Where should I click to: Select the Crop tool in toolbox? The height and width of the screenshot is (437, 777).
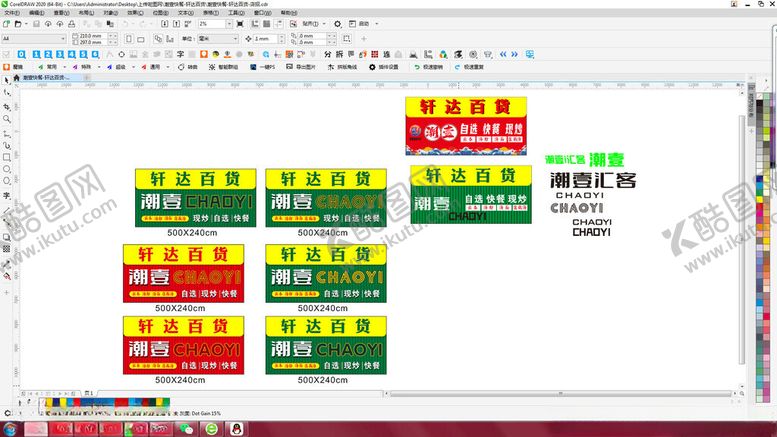pos(7,105)
